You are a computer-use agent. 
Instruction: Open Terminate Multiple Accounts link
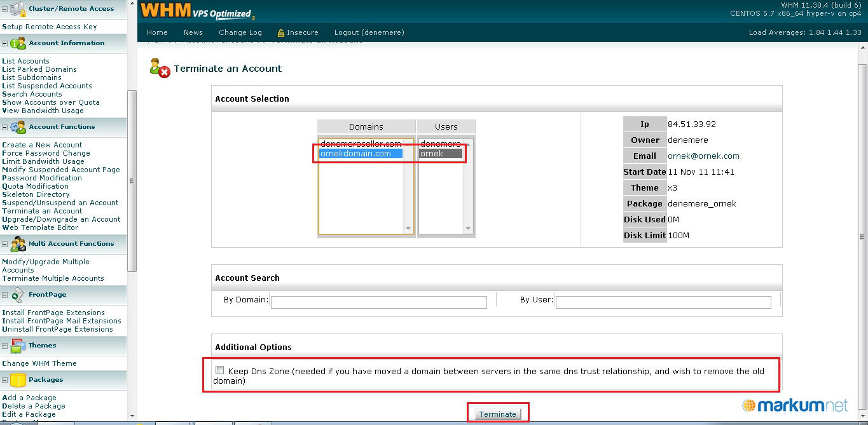tap(53, 278)
